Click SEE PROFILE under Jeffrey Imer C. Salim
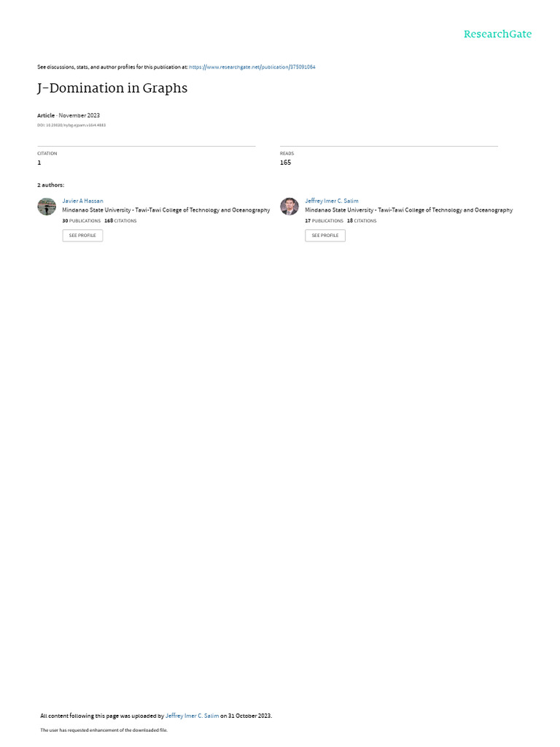Image resolution: width=560 pixels, height=747 pixels. pos(325,236)
